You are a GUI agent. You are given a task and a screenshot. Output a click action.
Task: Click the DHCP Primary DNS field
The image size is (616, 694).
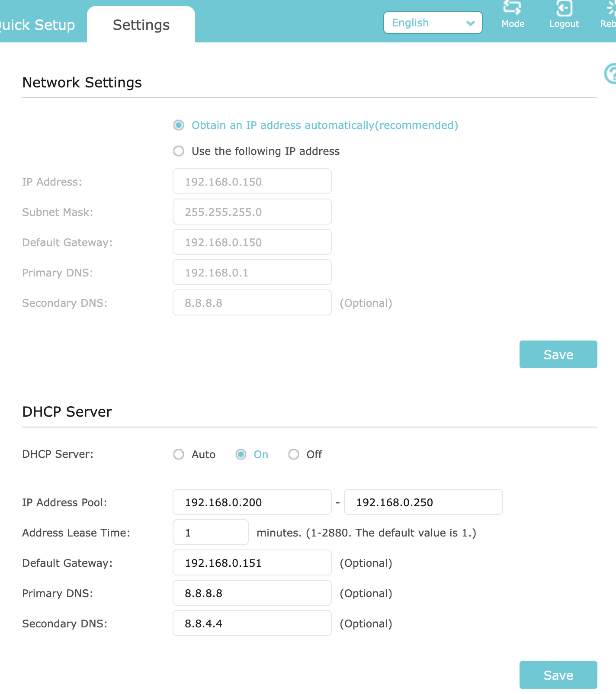252,593
